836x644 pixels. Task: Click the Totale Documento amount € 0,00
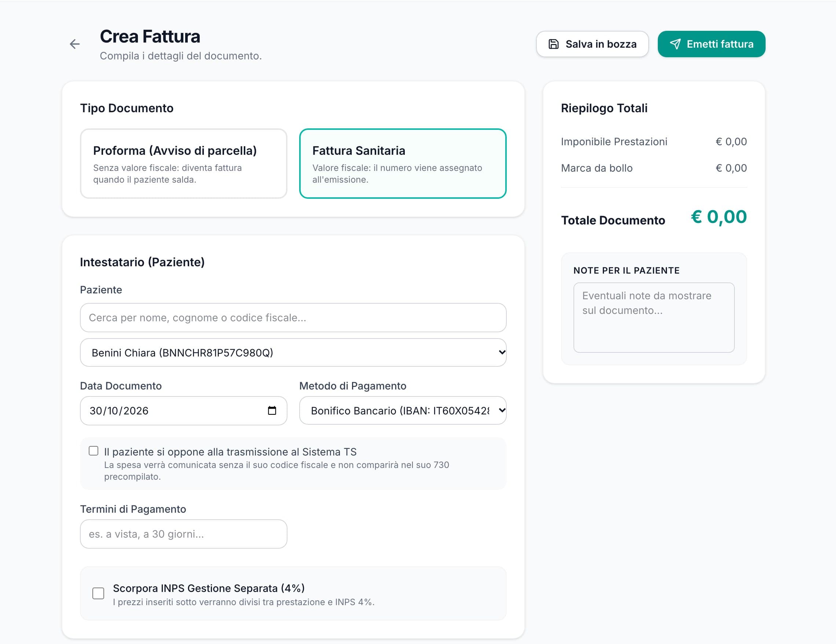(x=719, y=217)
